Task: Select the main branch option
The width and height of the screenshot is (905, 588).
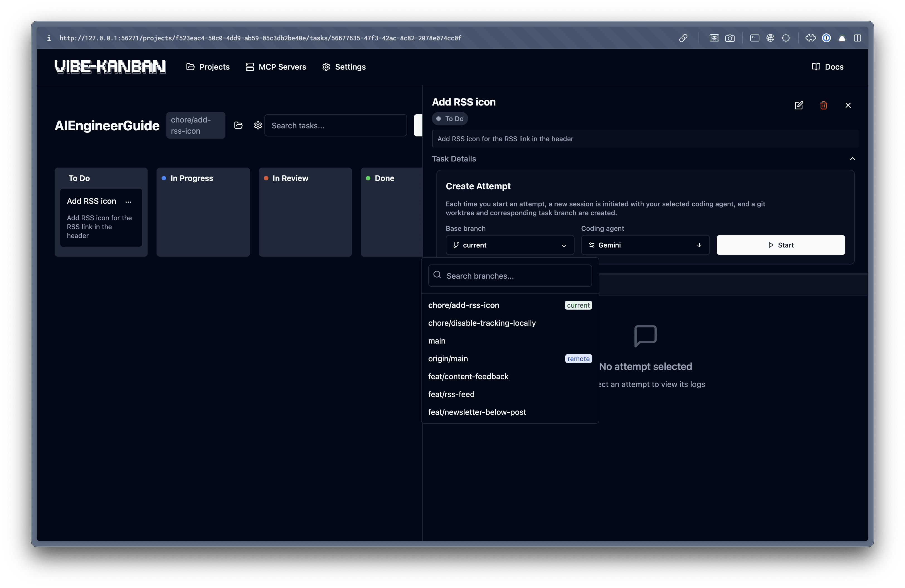Action: click(510, 341)
